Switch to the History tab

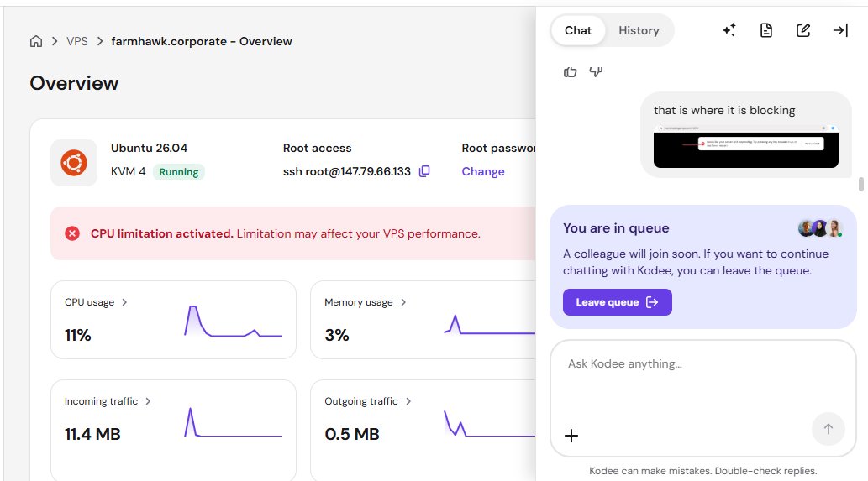(639, 30)
